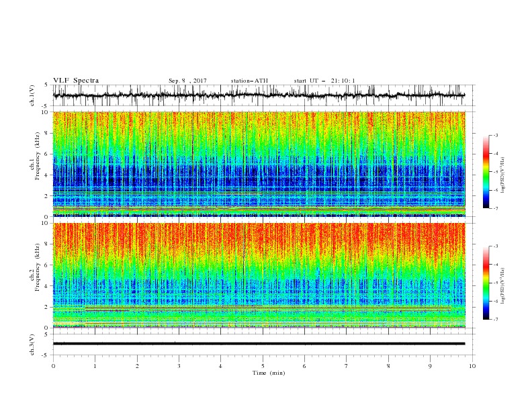Click time axis tick label '1'
This screenshot has width=532, height=411.
click(95, 366)
